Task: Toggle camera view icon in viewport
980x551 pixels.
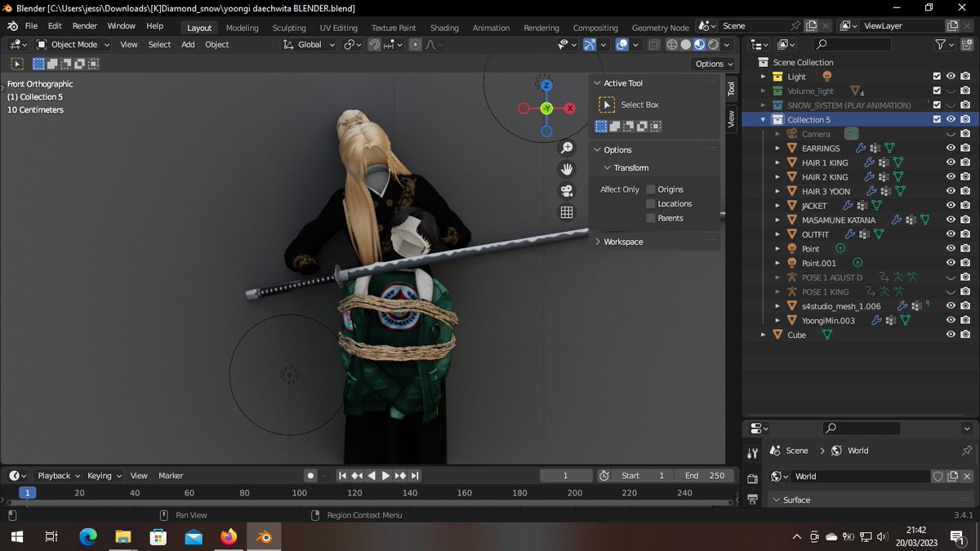Action: [x=567, y=190]
